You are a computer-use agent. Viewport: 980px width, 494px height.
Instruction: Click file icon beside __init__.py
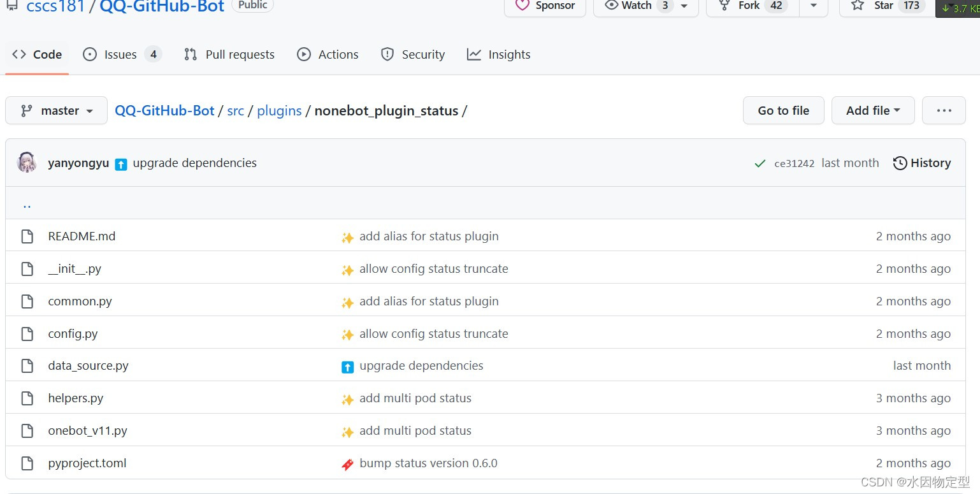[x=27, y=269]
